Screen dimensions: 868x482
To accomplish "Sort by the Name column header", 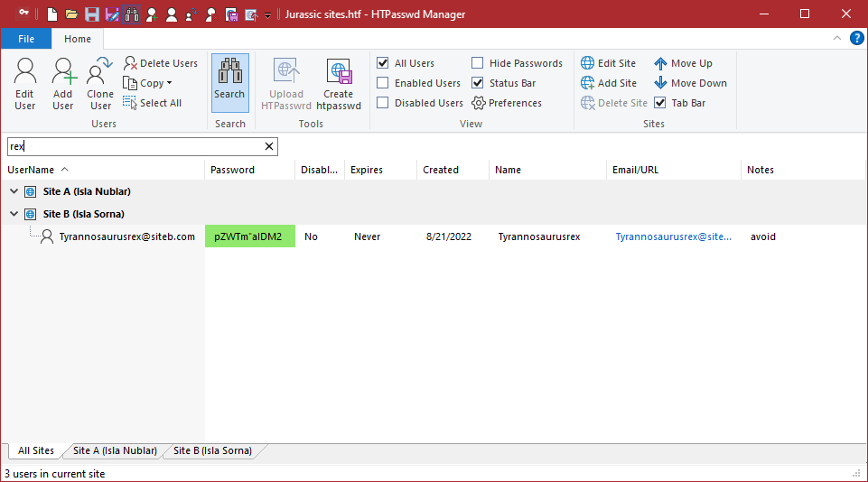I will (548, 170).
